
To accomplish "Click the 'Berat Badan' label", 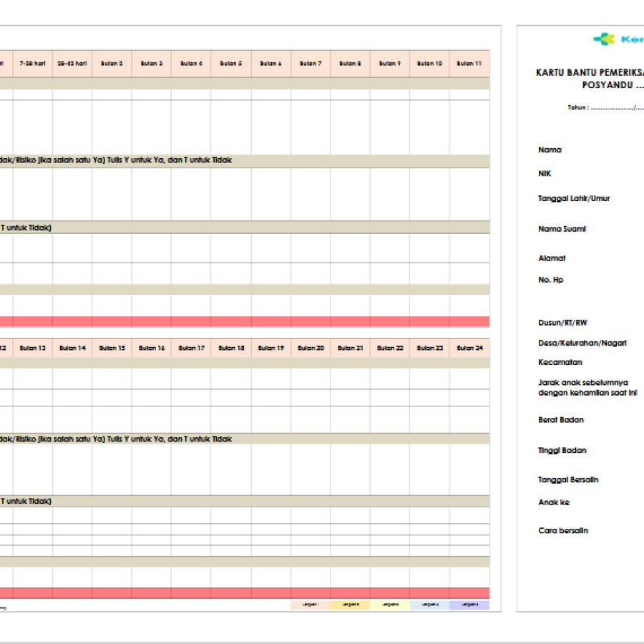I will 560,420.
